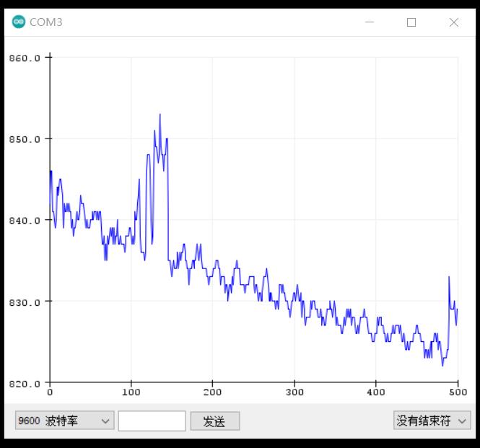
Task: Click the 500 label at the X-axis end
Action: tap(457, 392)
